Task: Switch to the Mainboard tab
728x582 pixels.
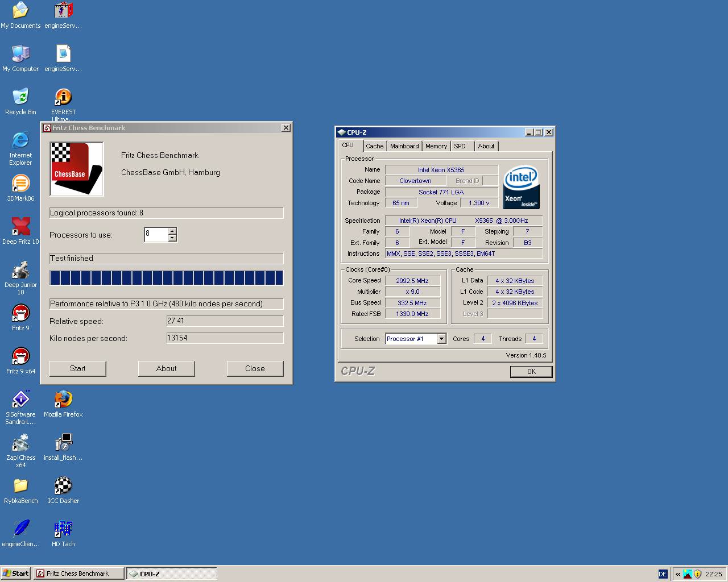Action: (404, 146)
